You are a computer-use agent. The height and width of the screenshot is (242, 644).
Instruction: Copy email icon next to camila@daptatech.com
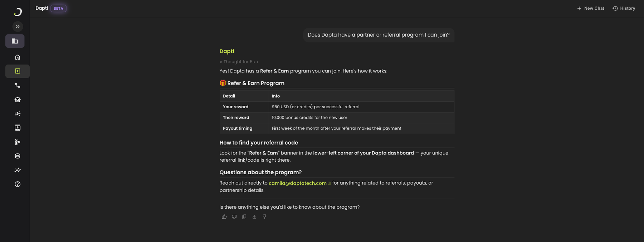click(330, 183)
